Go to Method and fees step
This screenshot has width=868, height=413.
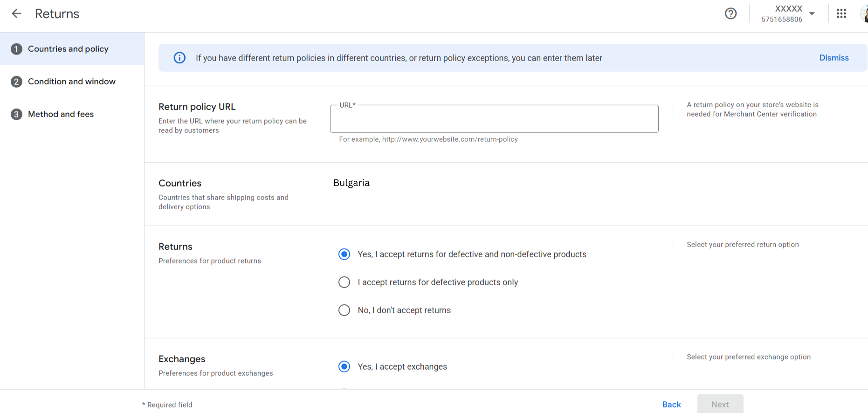(72, 114)
